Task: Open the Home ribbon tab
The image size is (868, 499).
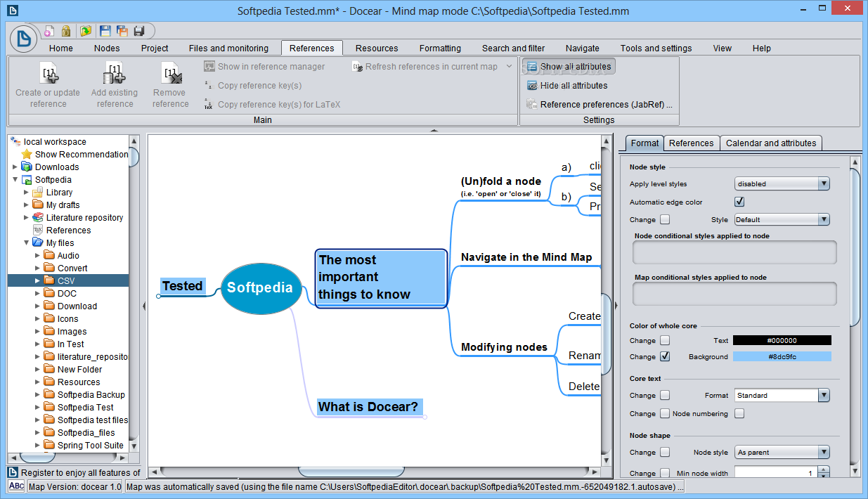Action: (x=61, y=48)
